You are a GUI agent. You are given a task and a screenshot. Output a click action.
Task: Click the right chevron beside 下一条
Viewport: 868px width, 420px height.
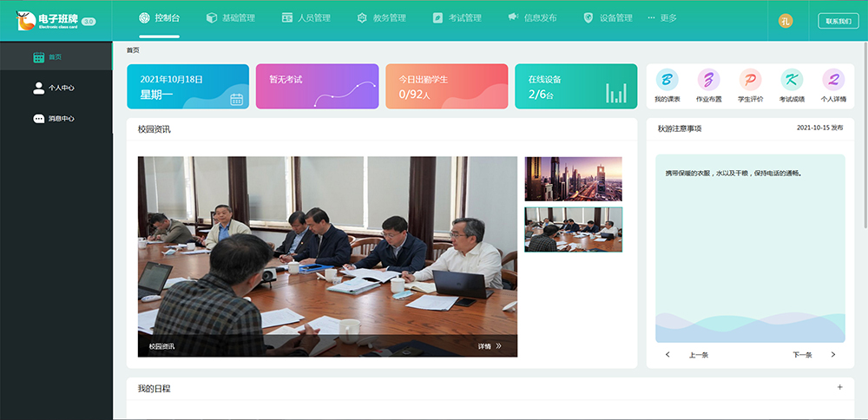[833, 355]
